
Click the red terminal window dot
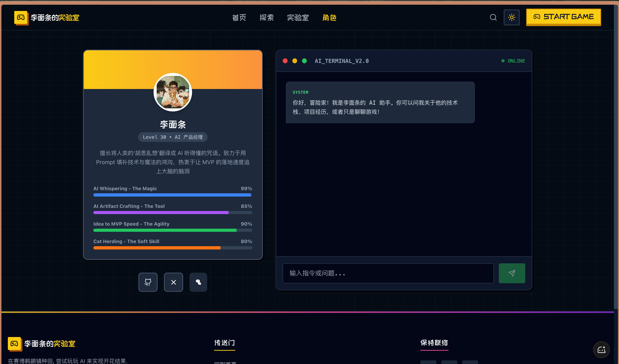pyautogui.click(x=285, y=61)
